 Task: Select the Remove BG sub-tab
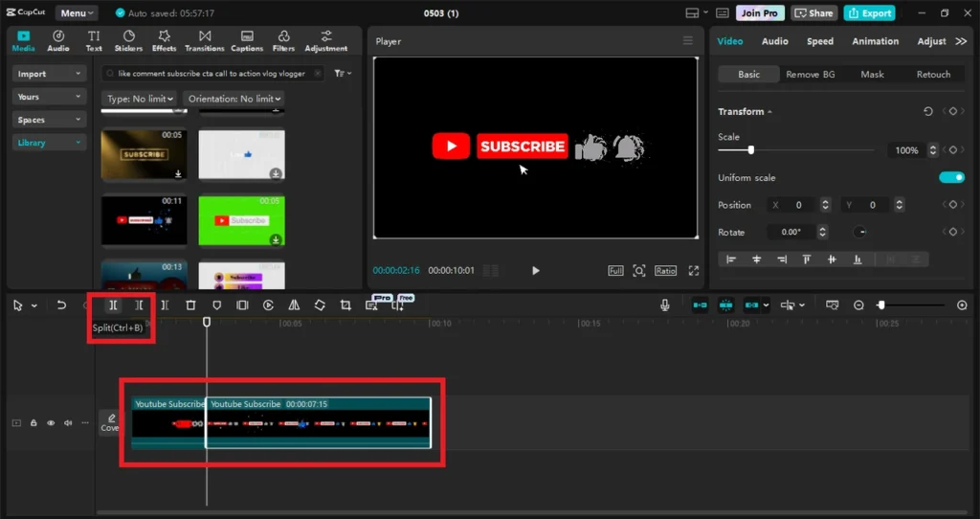click(810, 74)
